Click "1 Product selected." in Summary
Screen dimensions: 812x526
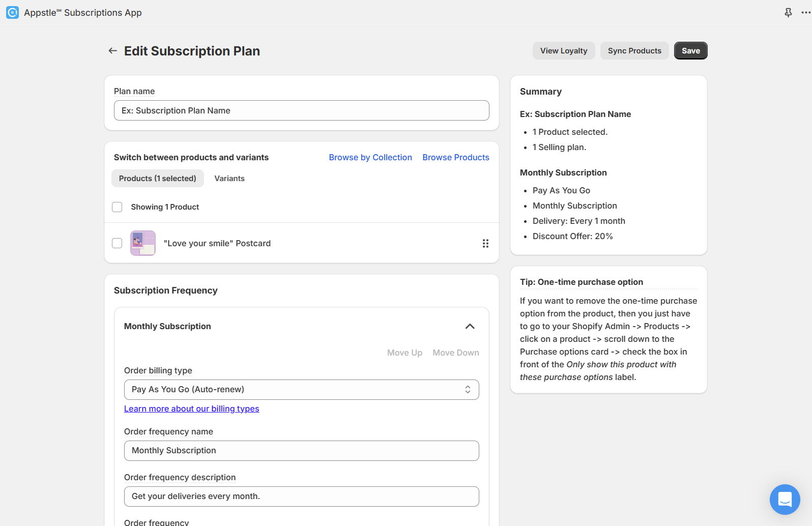[570, 132]
